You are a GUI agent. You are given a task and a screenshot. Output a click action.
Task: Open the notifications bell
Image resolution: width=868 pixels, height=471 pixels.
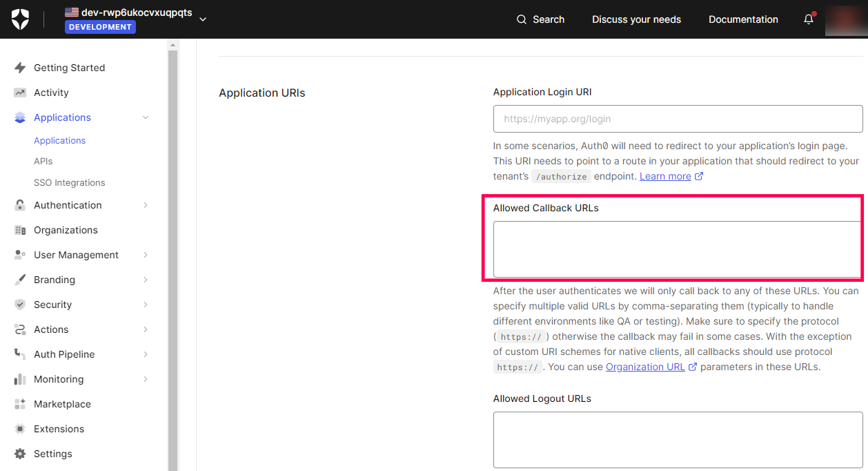(x=809, y=19)
